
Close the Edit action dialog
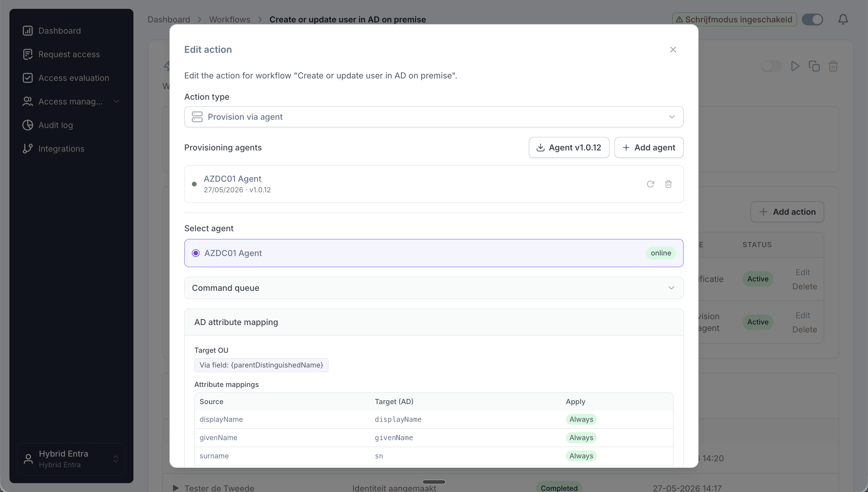[673, 50]
